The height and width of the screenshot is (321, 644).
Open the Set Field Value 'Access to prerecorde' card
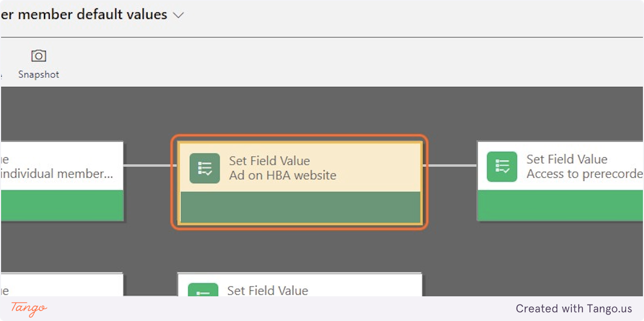pyautogui.click(x=560, y=181)
